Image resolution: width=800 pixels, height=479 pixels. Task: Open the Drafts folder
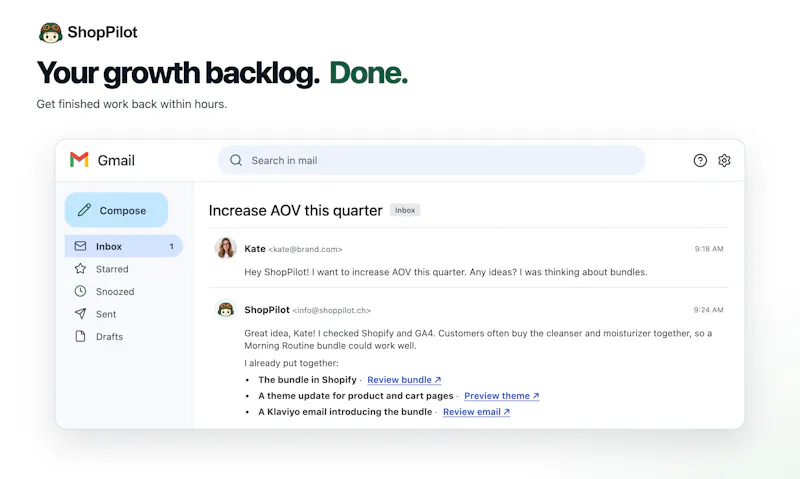(109, 337)
